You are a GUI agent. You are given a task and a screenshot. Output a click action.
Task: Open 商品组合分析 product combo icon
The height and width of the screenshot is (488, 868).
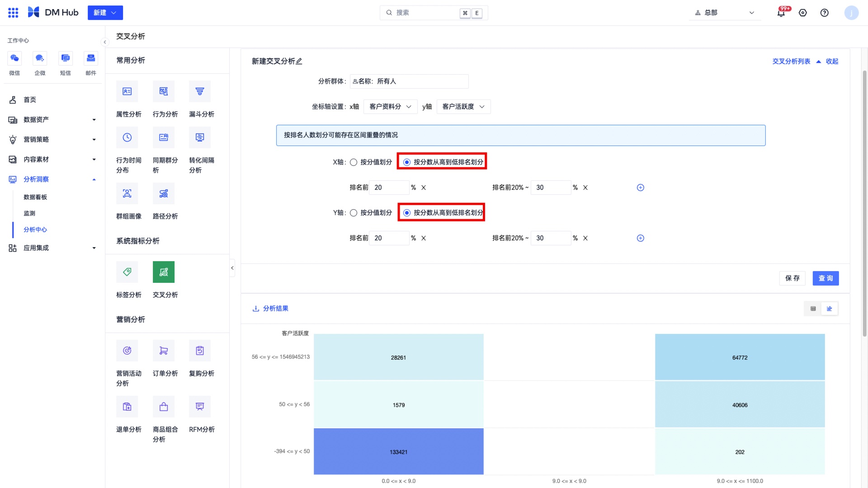click(164, 407)
